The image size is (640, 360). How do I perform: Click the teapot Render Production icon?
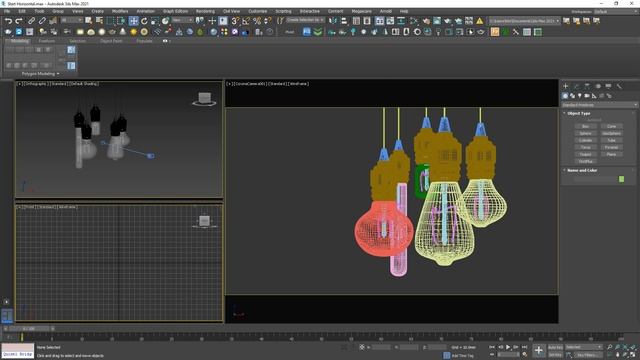[x=448, y=20]
